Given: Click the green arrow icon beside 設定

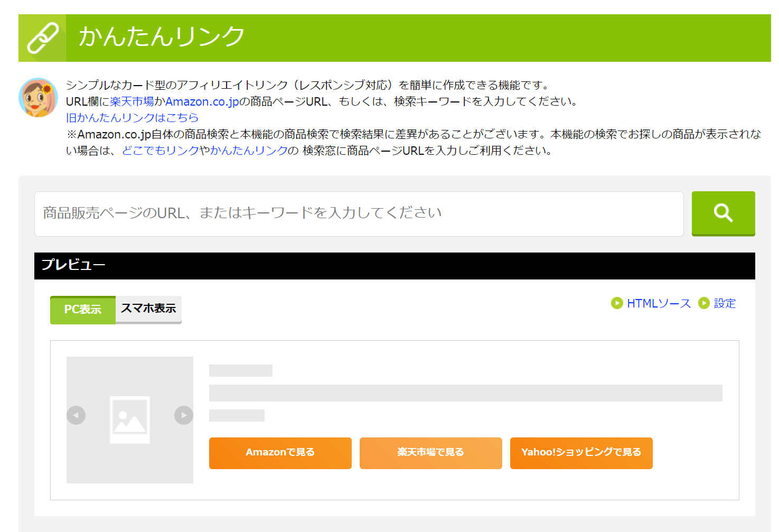Looking at the screenshot, I should [x=703, y=303].
